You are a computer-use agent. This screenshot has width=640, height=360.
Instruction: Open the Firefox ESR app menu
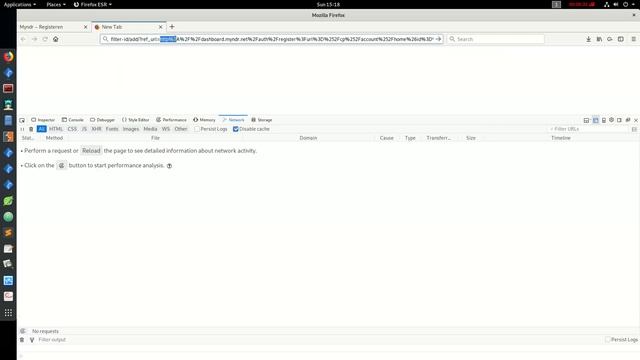pyautogui.click(x=93, y=4)
